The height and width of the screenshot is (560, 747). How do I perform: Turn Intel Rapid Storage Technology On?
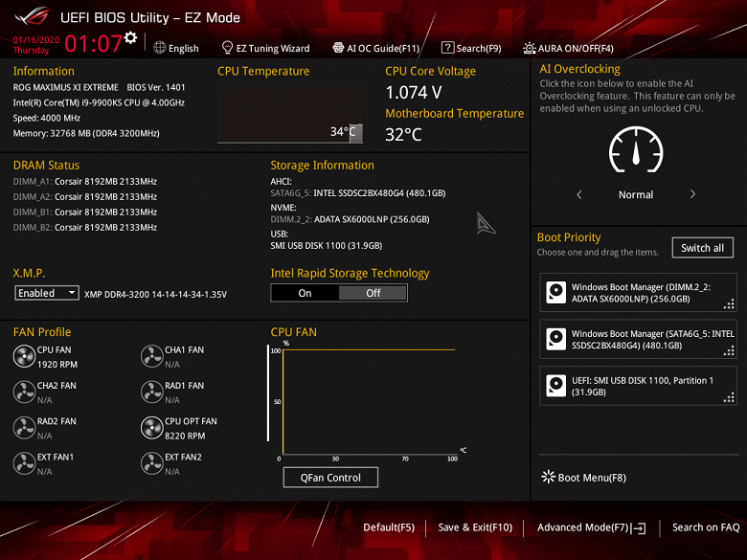[305, 293]
